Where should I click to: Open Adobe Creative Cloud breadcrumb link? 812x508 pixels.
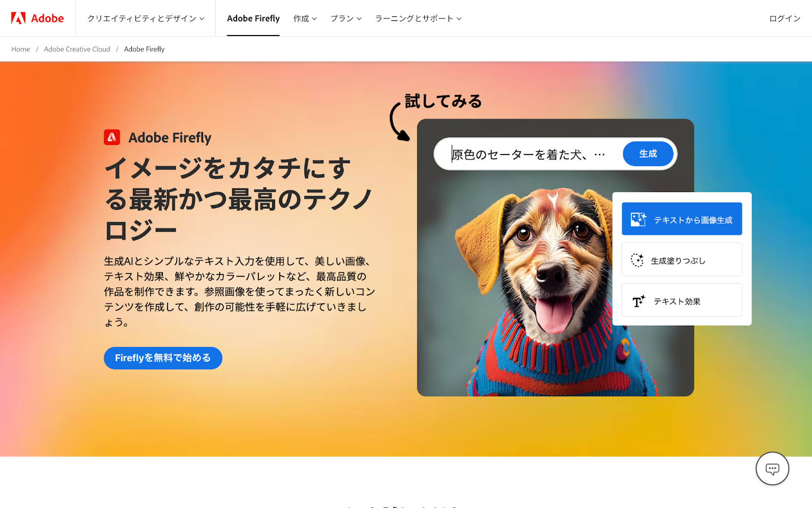click(x=77, y=49)
